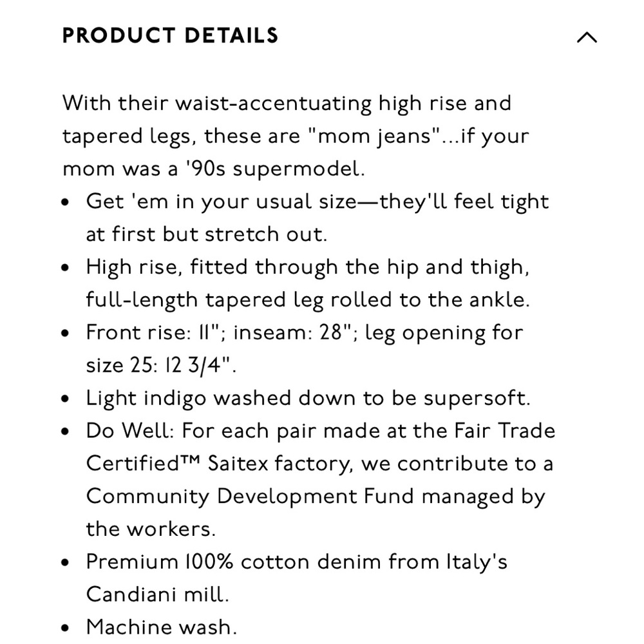Select the "Light indigo washed down" bullet text
Screen dimensions: 644x644
308,399
